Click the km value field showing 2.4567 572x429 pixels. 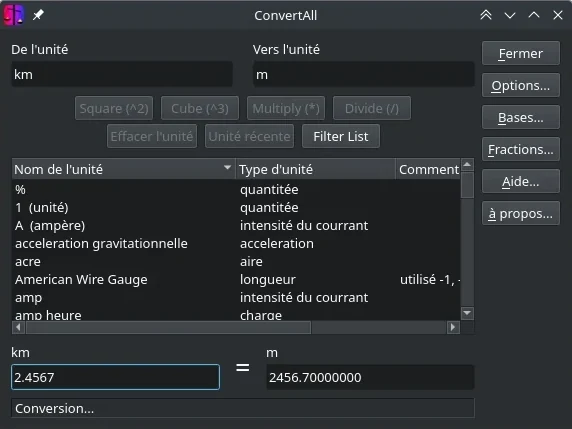[115, 377]
